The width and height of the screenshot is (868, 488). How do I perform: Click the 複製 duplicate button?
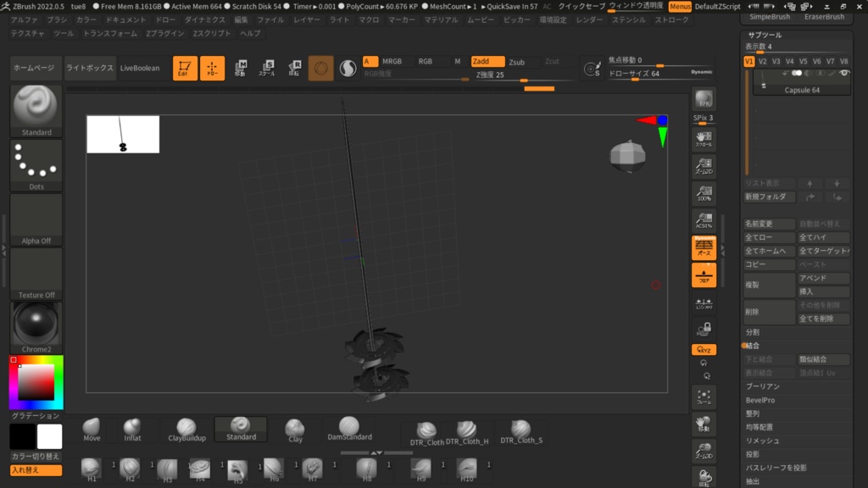768,285
